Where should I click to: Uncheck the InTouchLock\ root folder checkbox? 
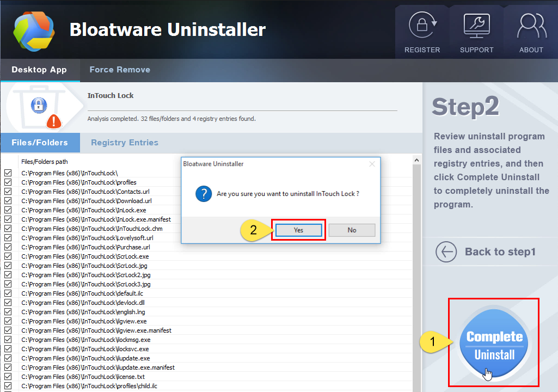8,173
